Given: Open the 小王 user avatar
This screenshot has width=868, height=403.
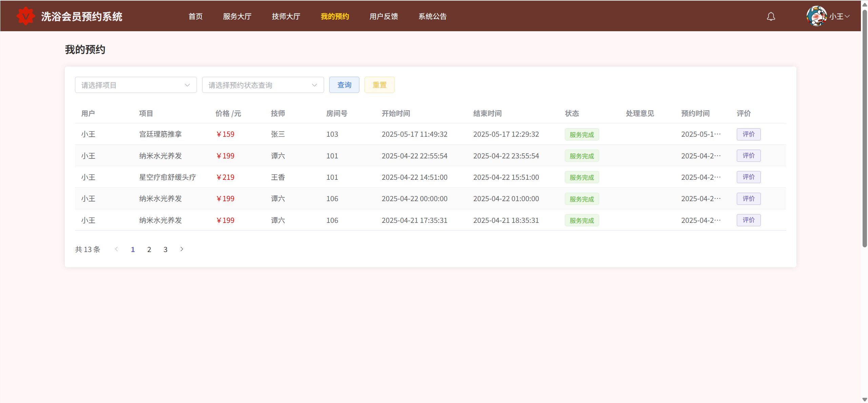Looking at the screenshot, I should point(816,16).
